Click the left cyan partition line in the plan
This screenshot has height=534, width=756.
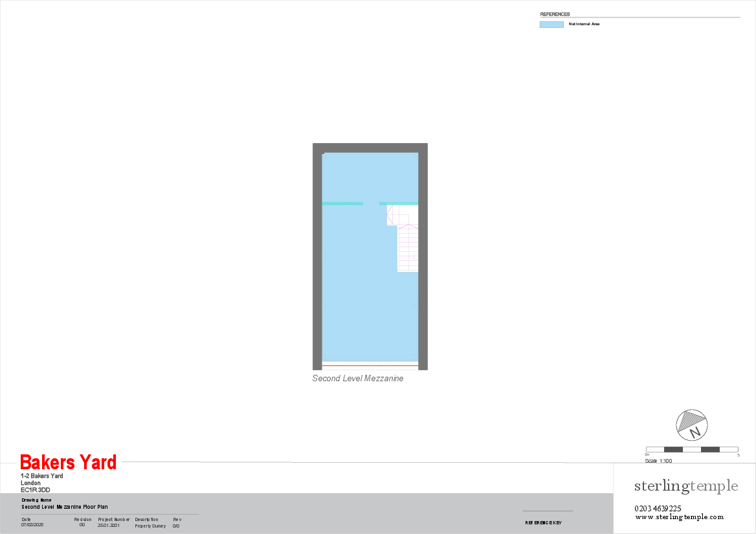(342, 203)
